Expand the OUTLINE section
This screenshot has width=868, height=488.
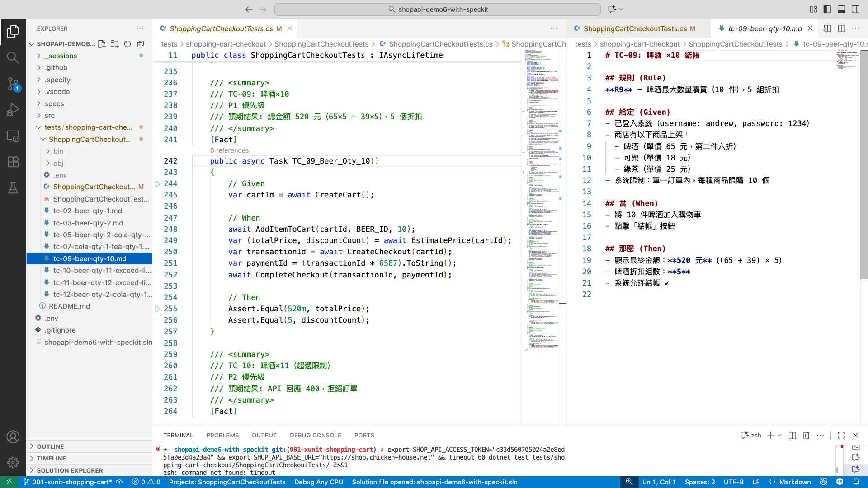[x=50, y=446]
